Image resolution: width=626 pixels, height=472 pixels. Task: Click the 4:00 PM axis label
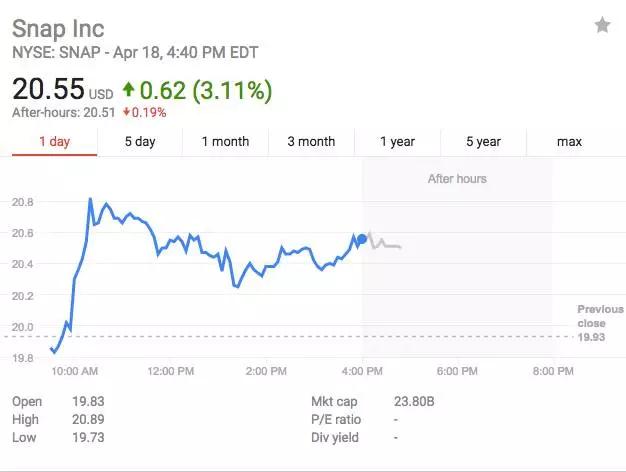pyautogui.click(x=362, y=371)
